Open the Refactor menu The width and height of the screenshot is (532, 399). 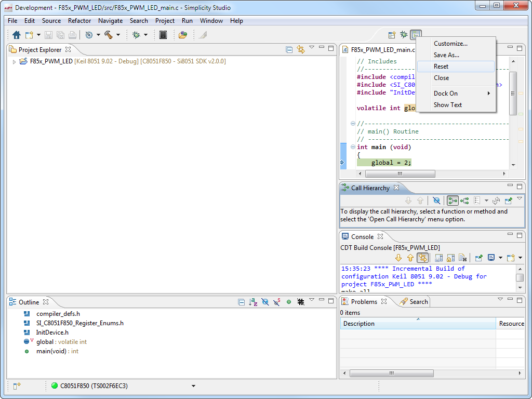[79, 21]
